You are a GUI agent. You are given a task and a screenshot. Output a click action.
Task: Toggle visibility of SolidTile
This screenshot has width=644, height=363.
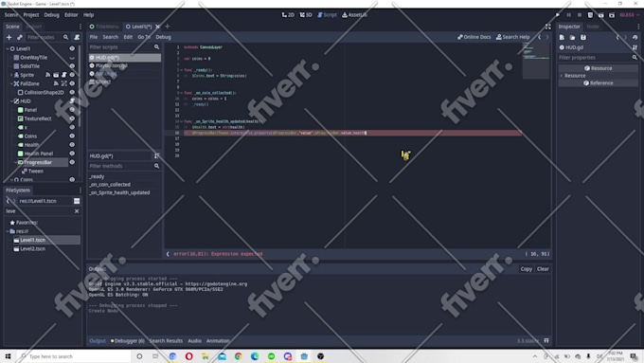72,66
